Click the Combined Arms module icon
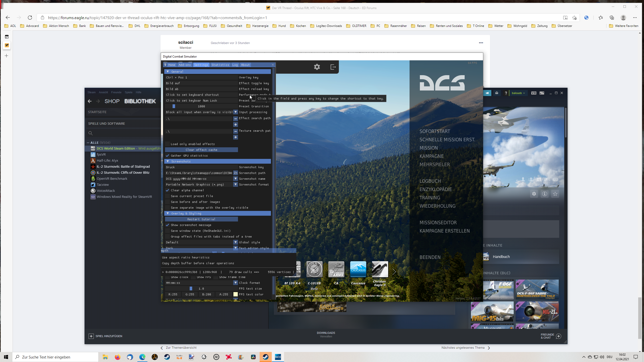 (x=336, y=269)
